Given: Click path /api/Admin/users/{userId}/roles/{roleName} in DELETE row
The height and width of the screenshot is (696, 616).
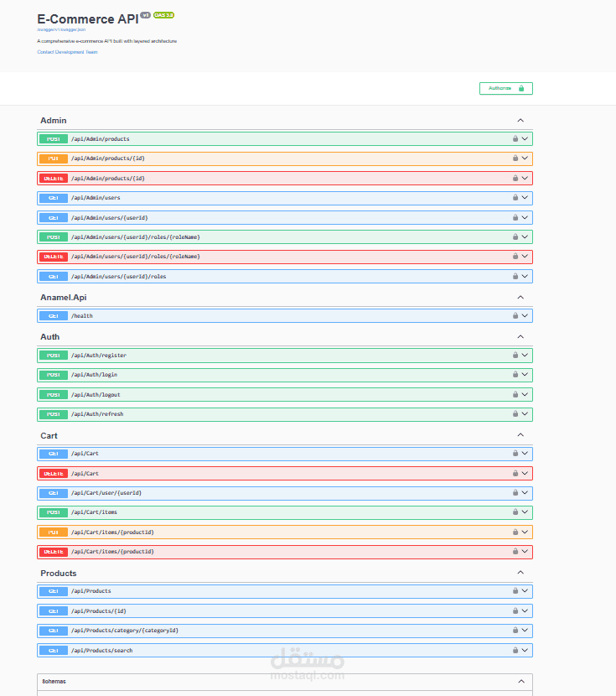Looking at the screenshot, I should (136, 257).
